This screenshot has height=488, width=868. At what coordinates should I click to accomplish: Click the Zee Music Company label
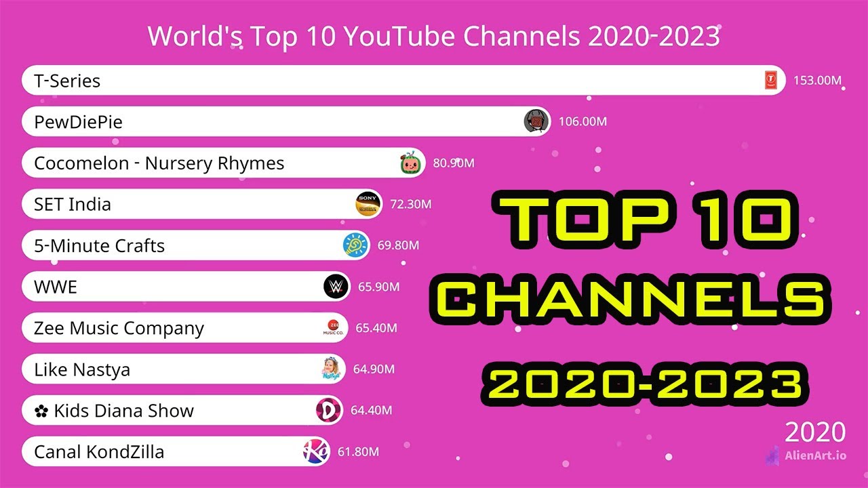(x=119, y=329)
